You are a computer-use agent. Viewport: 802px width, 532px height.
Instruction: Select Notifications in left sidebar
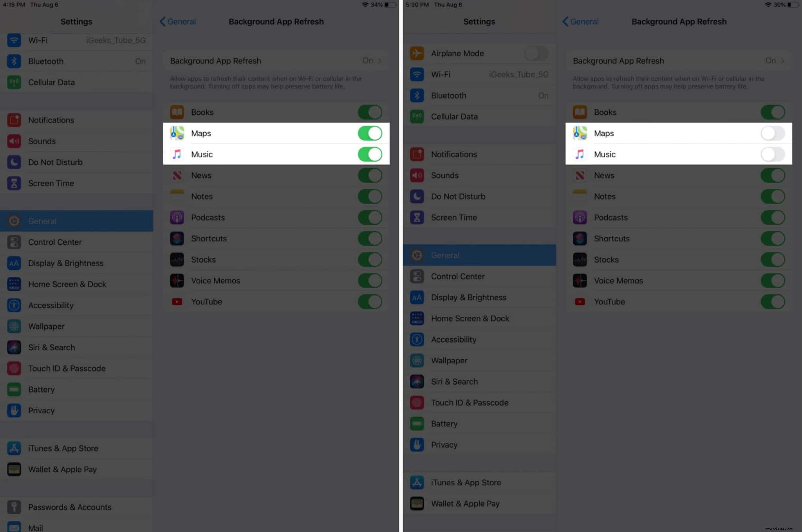[77, 119]
